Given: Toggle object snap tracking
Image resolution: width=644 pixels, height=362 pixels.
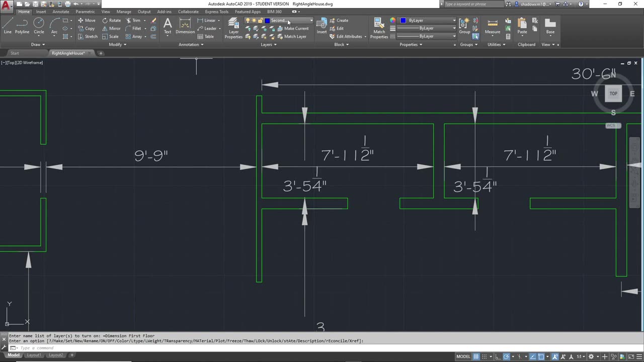Looking at the screenshot, I should pyautogui.click(x=532, y=356).
